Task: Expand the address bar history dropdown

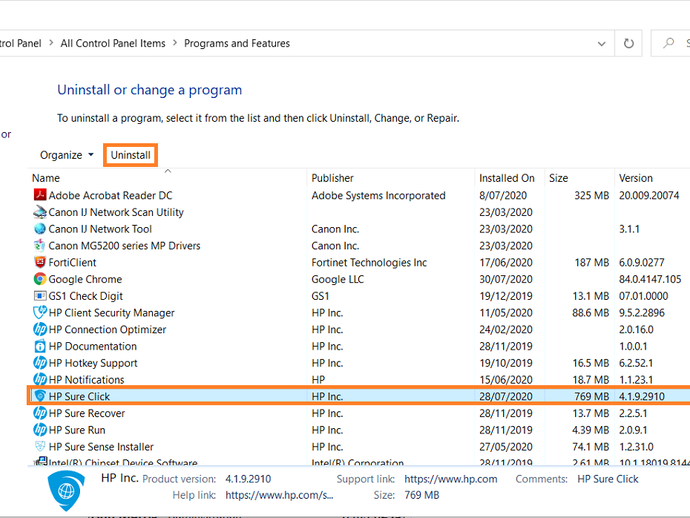Action: [x=601, y=44]
